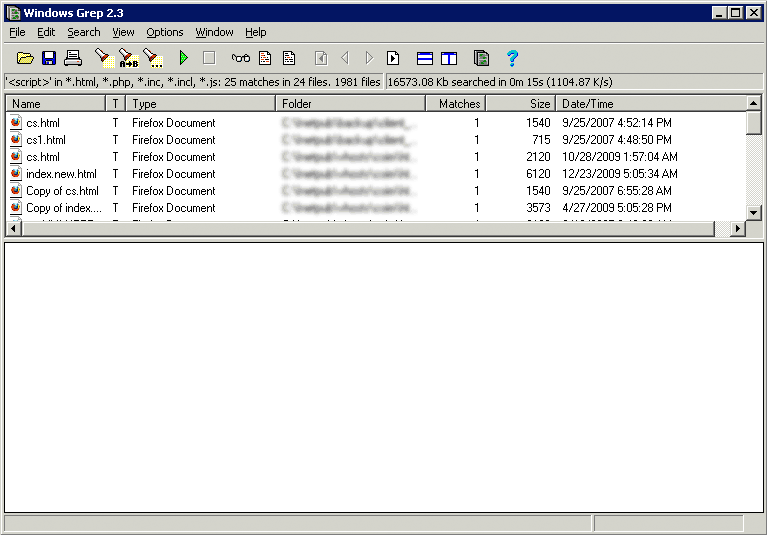Click the date 10/28/2009 1:57:04 AM
Screen dimensions: 767x535
(x=620, y=157)
